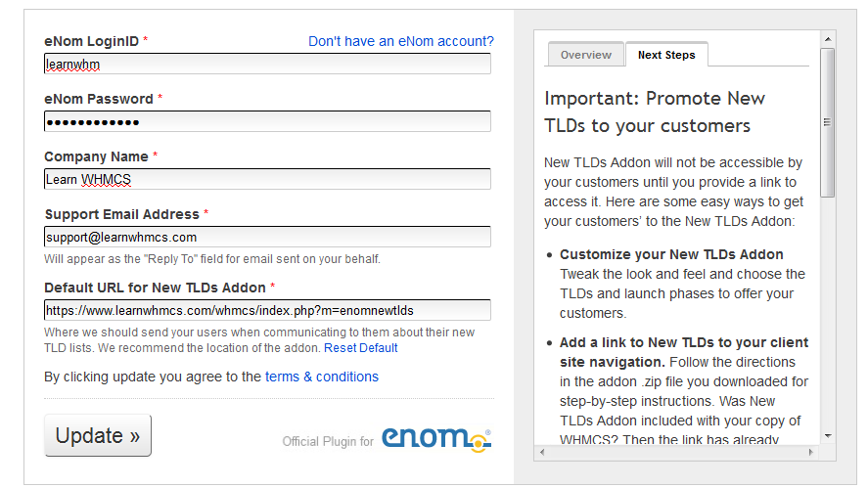Click the Update button
The height and width of the screenshot is (488, 868).
coord(98,435)
